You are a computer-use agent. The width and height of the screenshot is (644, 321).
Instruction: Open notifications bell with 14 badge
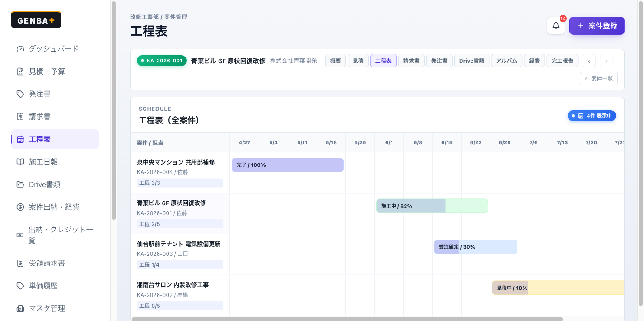click(556, 26)
